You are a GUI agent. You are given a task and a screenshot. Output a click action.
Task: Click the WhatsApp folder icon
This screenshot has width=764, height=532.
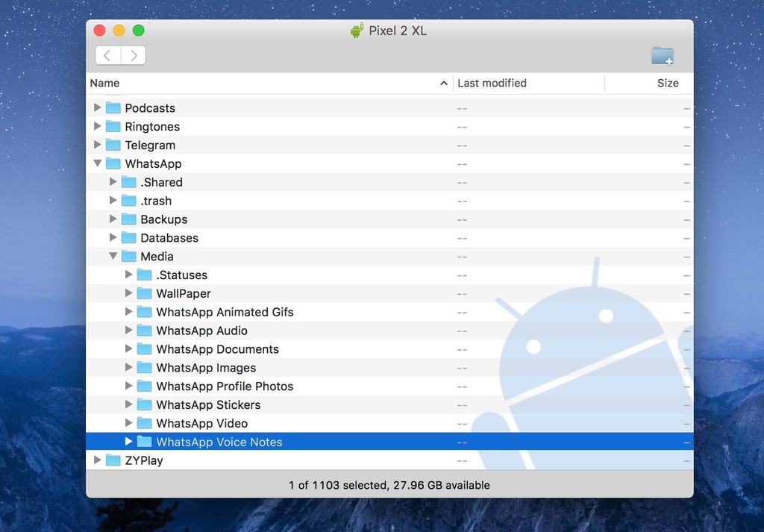click(x=113, y=163)
